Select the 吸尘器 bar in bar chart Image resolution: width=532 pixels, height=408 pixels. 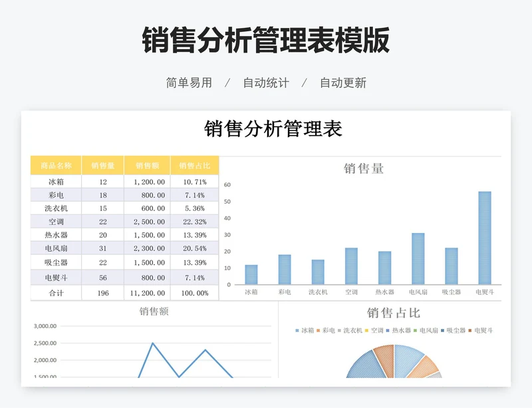(x=452, y=266)
